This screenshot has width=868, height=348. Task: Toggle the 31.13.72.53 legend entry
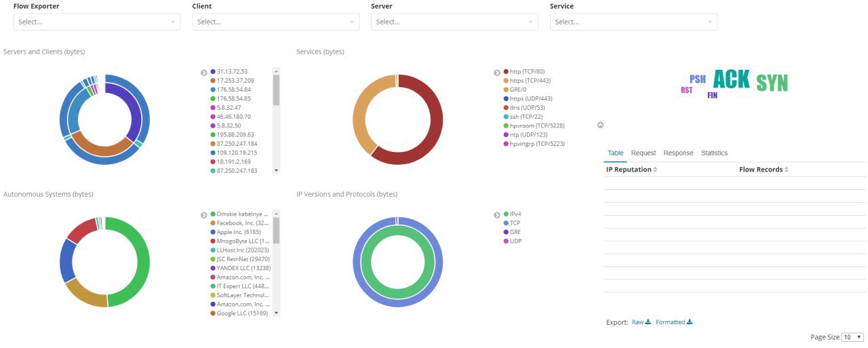point(229,71)
